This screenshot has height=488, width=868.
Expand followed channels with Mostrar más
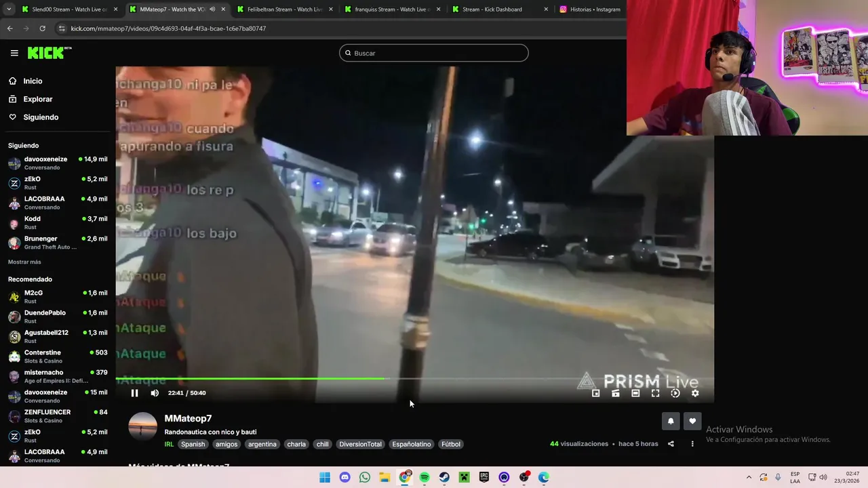(24, 262)
